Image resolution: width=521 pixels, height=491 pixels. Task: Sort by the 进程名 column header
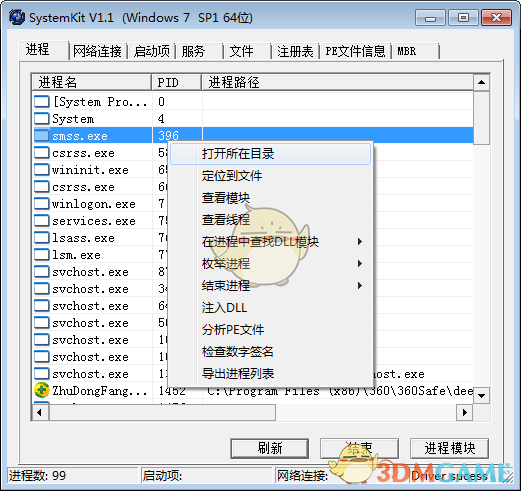tap(92, 82)
